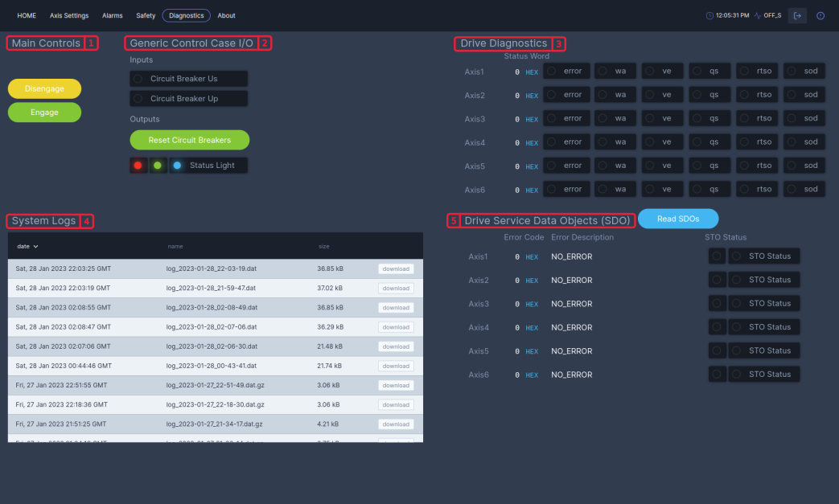Click the green Engage button

point(44,113)
